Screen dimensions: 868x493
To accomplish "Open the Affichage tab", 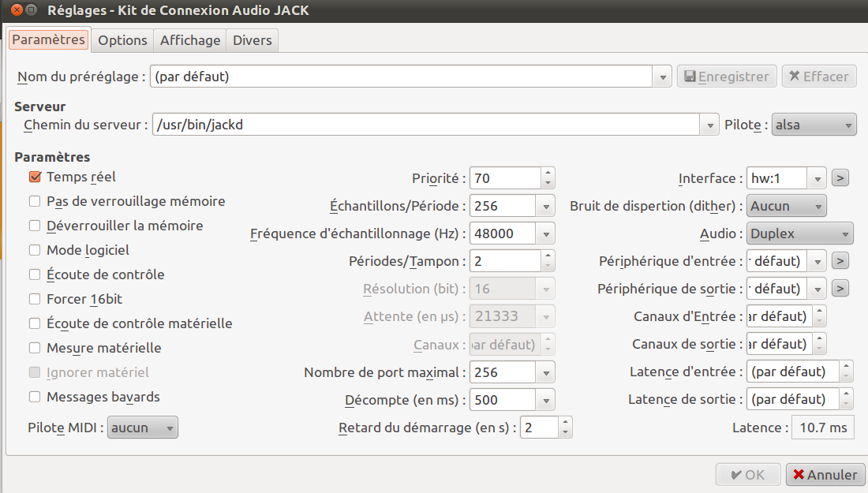I will click(x=190, y=40).
